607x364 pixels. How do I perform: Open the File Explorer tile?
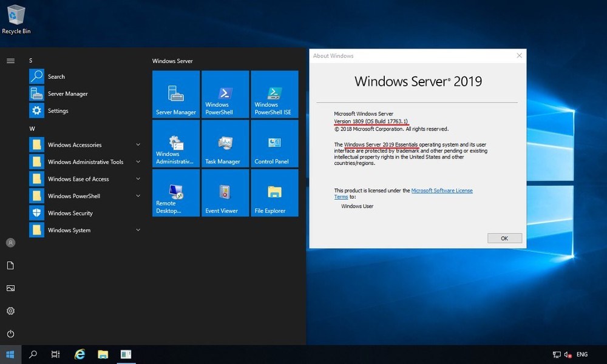point(274,193)
